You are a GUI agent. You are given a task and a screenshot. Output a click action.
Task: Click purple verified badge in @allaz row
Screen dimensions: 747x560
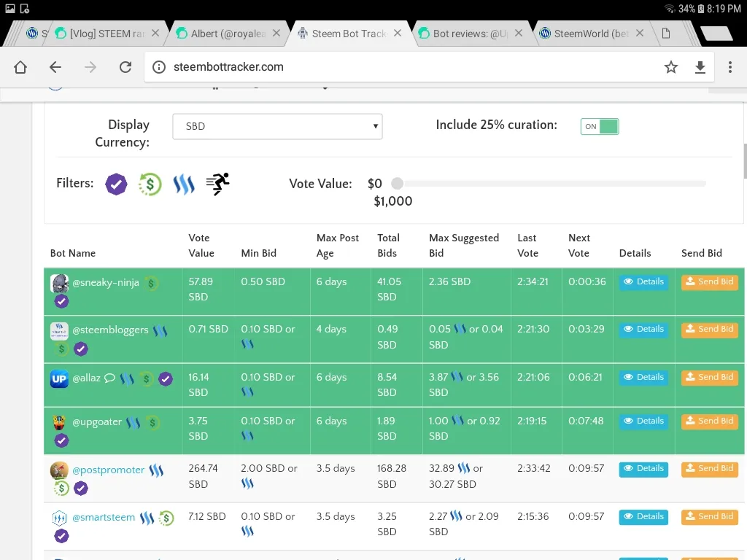click(x=166, y=379)
